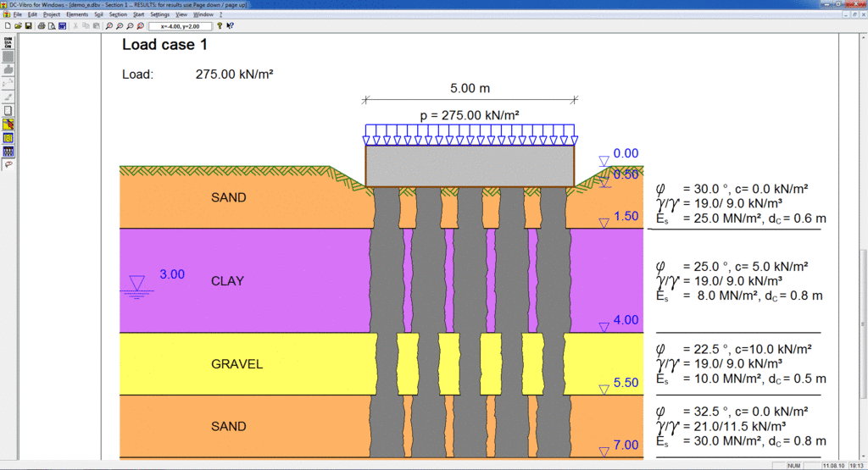This screenshot has width=868, height=470.
Task: Click the blue calculation table icon in toolbar
Action: (62, 26)
